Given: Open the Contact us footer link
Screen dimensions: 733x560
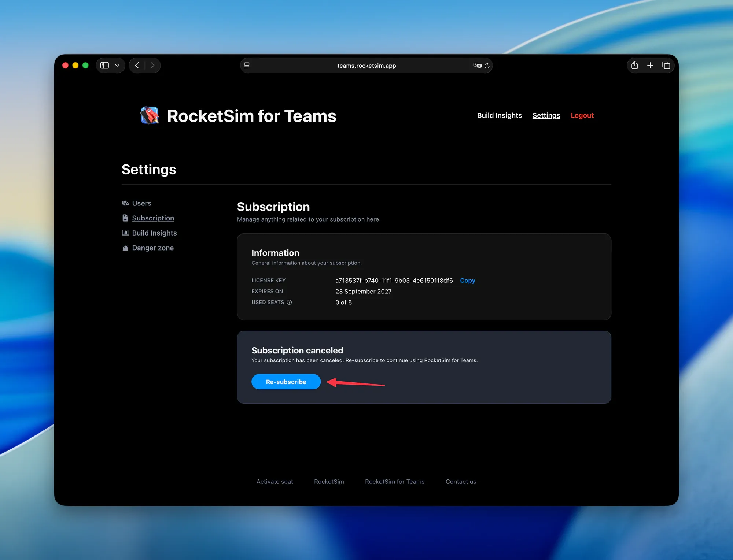Looking at the screenshot, I should [461, 482].
